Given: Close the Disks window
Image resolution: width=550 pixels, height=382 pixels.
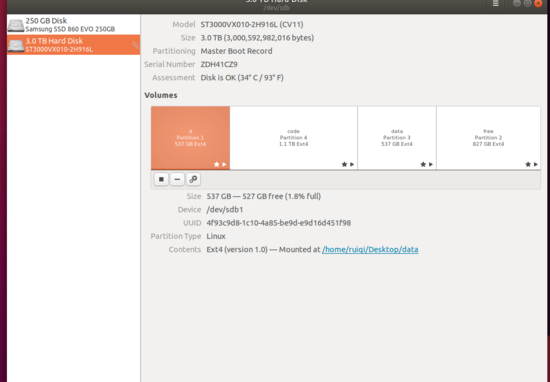Looking at the screenshot, I should pyautogui.click(x=538, y=3).
